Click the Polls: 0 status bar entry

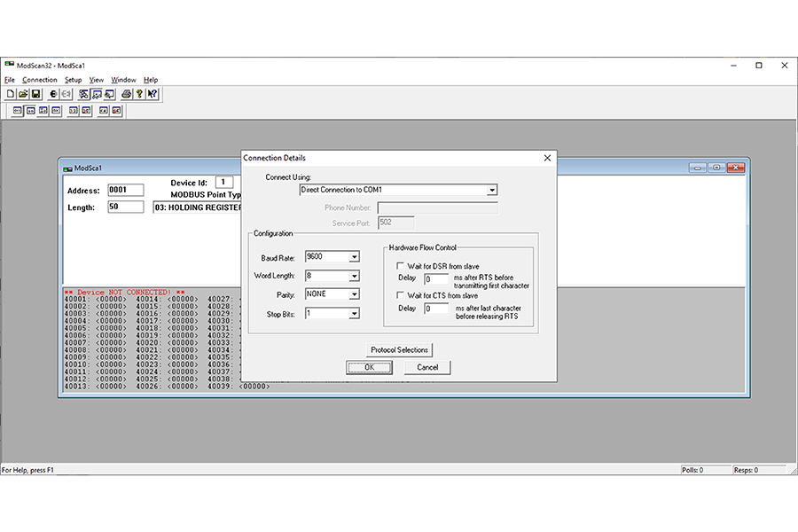point(692,470)
